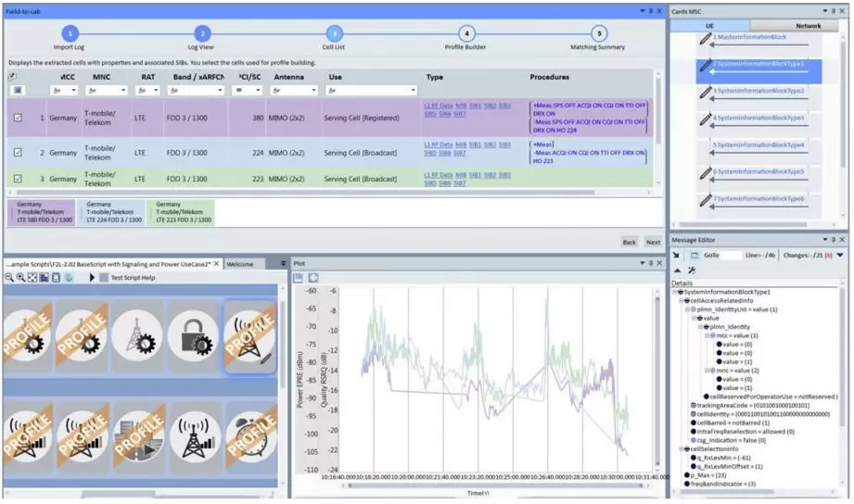Go to Profile Builder step 4
854x504 pixels.
pyautogui.click(x=467, y=34)
